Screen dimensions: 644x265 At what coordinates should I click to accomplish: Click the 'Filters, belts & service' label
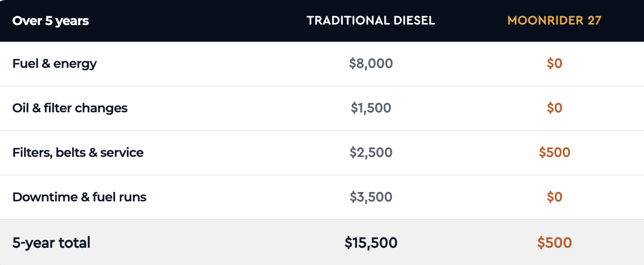(x=78, y=153)
